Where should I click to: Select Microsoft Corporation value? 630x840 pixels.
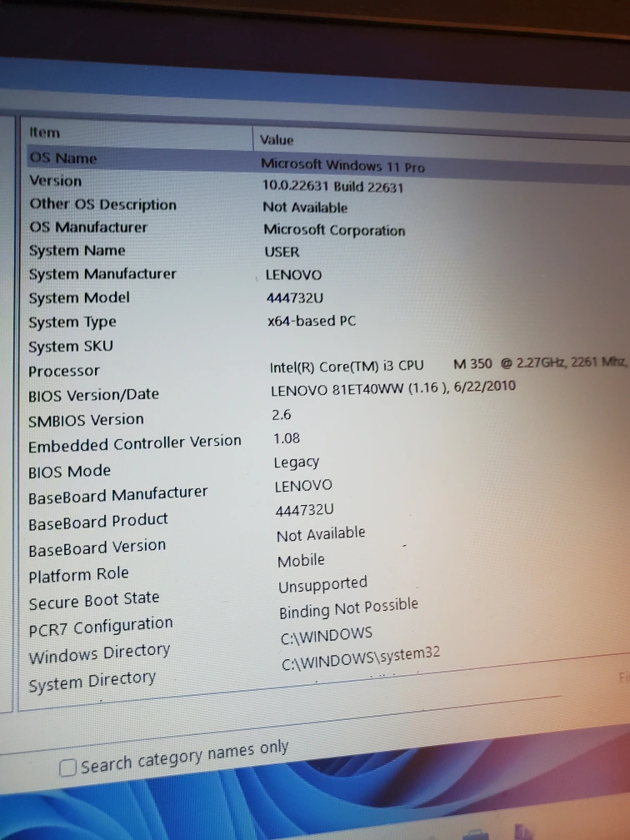334,230
